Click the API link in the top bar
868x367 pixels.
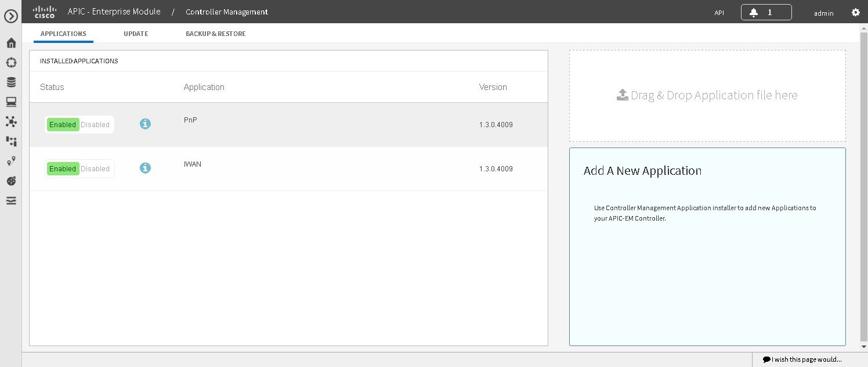click(x=719, y=12)
